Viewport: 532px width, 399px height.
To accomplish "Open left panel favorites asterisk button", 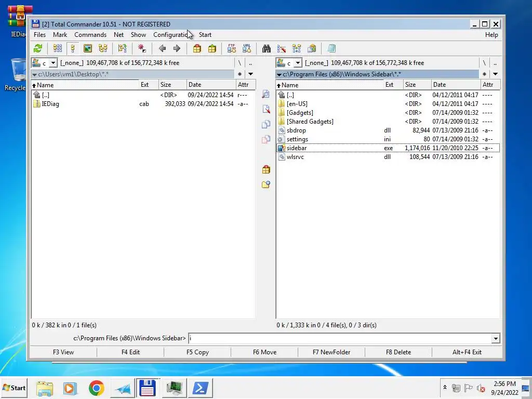I will pos(240,74).
